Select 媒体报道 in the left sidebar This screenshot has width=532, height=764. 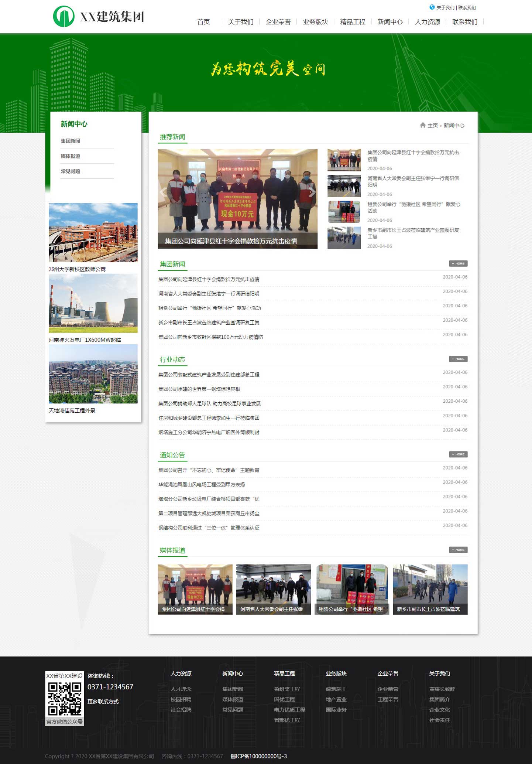pyautogui.click(x=71, y=156)
